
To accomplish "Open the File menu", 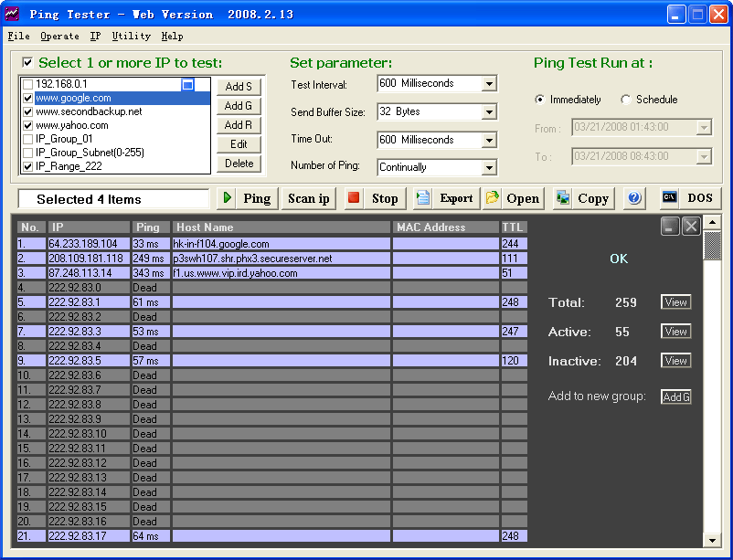I will (x=18, y=36).
